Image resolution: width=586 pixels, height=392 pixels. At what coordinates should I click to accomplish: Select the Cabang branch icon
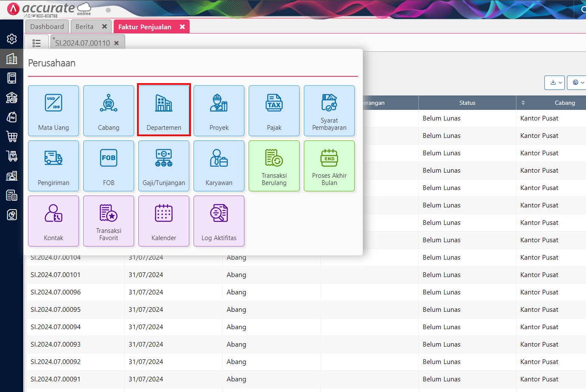coord(109,110)
